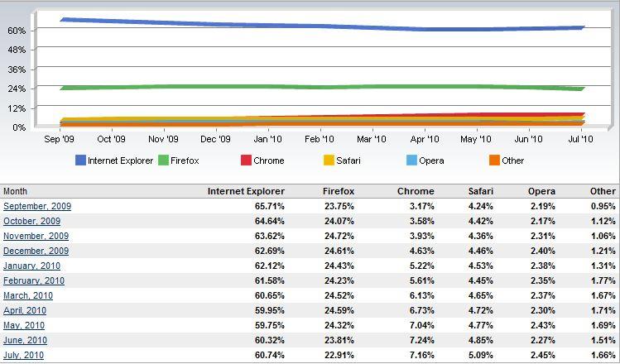Select the 4.65% Safari value
The width and height of the screenshot is (620, 364).
481,295
